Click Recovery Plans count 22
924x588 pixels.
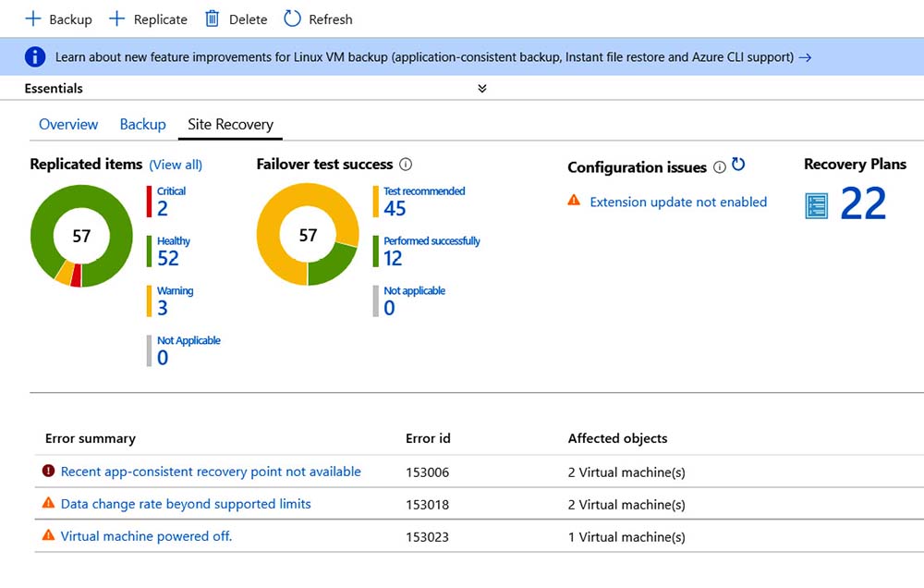[x=863, y=204]
